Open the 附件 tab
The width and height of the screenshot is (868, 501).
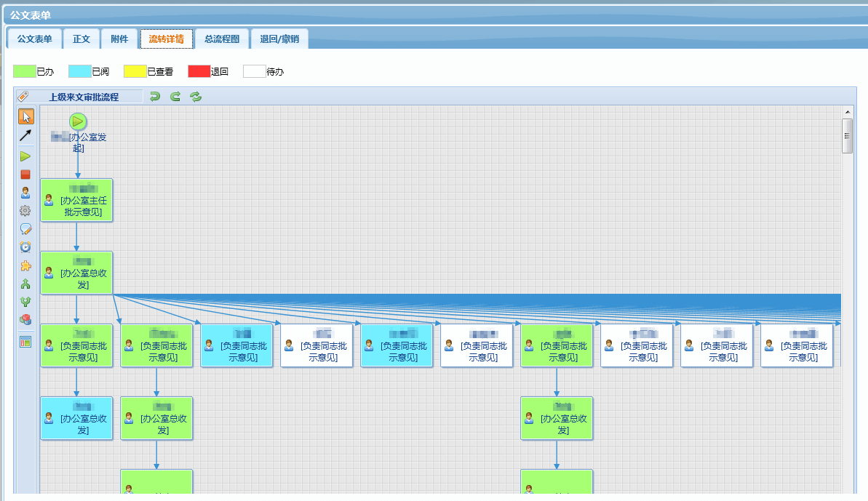119,39
